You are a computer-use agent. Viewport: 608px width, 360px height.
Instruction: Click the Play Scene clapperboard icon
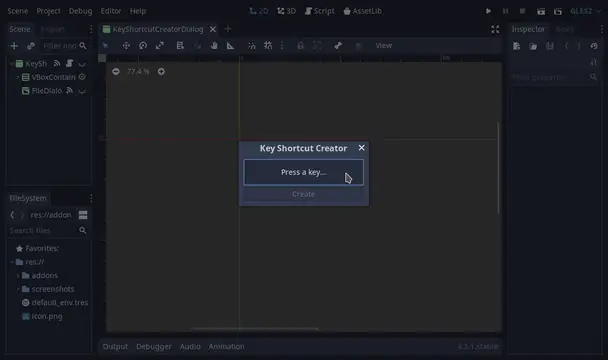tap(541, 11)
